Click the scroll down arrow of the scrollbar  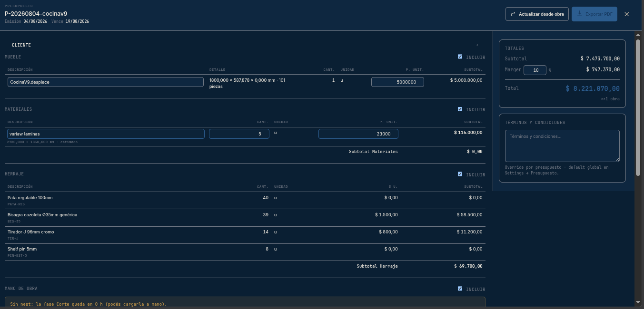point(638,302)
